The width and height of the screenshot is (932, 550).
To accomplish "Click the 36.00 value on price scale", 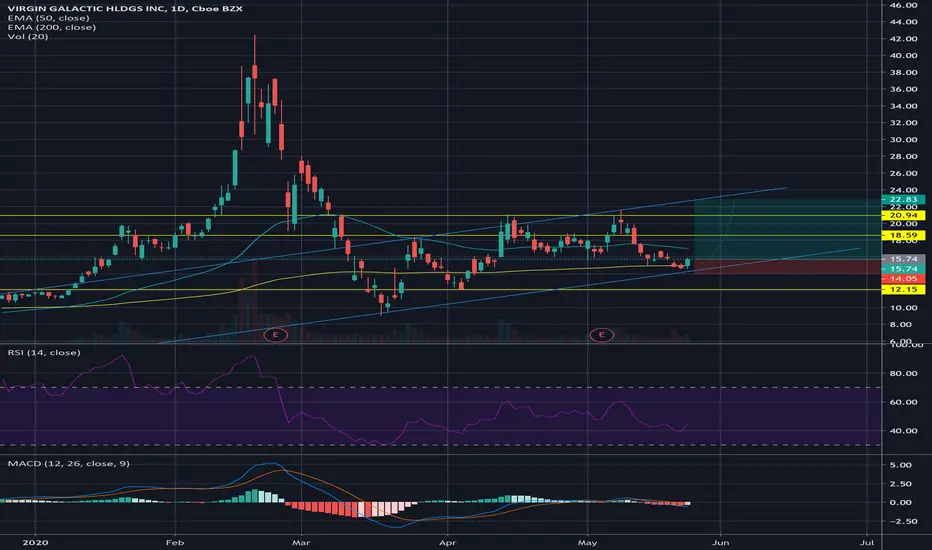I will click(x=903, y=89).
